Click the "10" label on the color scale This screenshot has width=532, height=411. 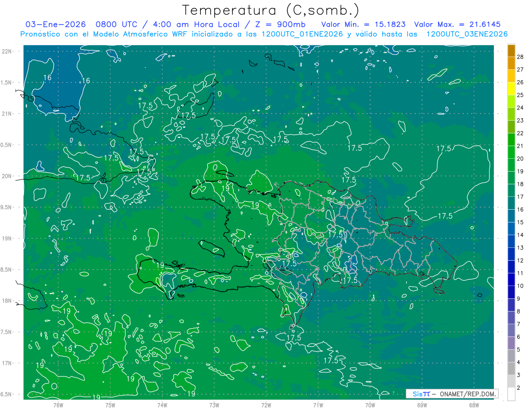[x=520, y=286]
